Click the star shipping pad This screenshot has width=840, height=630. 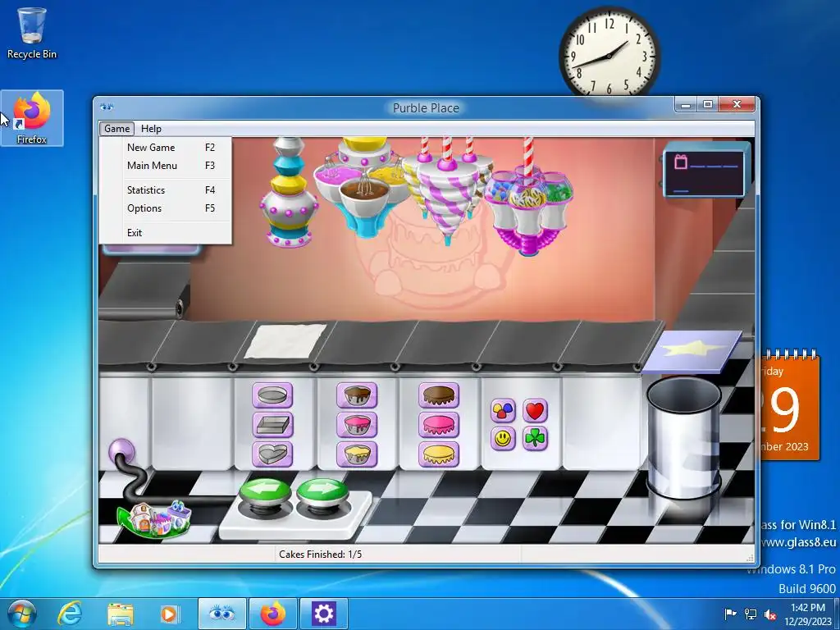click(x=692, y=351)
